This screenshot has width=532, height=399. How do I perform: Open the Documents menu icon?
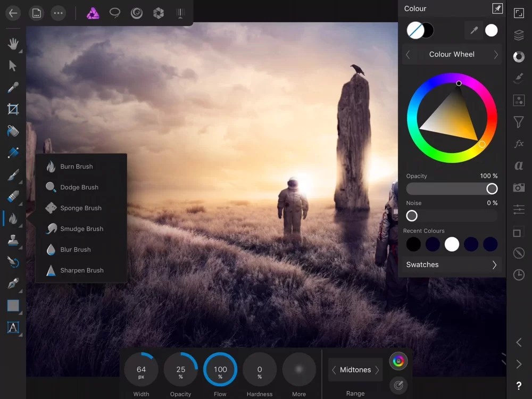point(36,13)
